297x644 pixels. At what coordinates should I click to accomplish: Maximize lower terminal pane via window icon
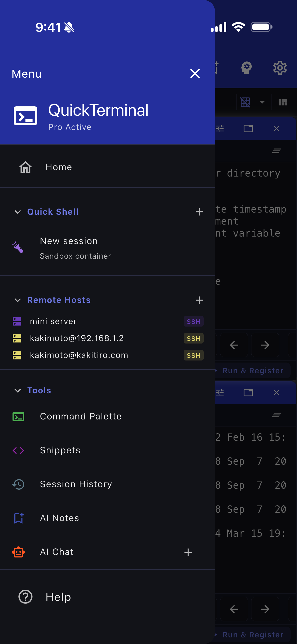[248, 393]
